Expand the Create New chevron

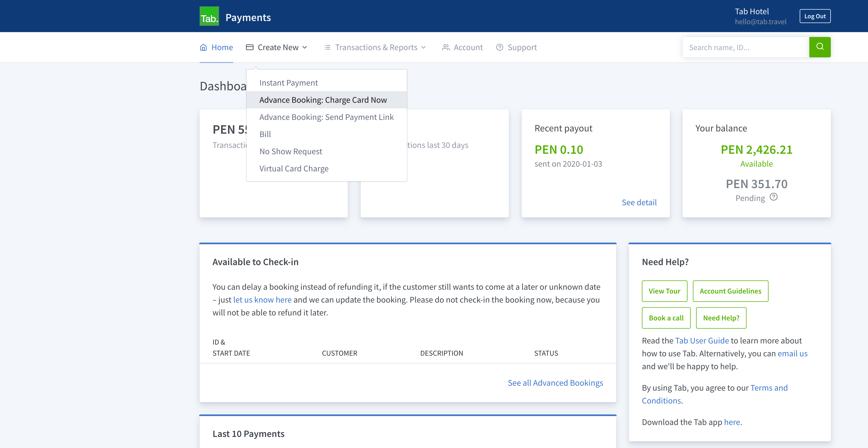click(x=305, y=47)
